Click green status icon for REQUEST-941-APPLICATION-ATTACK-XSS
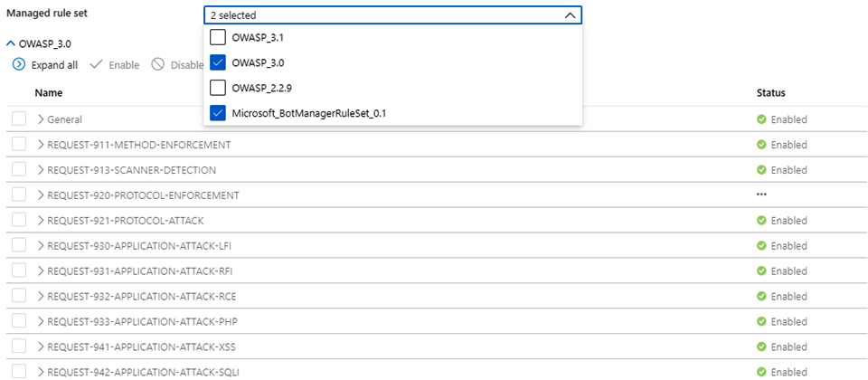The height and width of the screenshot is (380, 868). point(761,347)
